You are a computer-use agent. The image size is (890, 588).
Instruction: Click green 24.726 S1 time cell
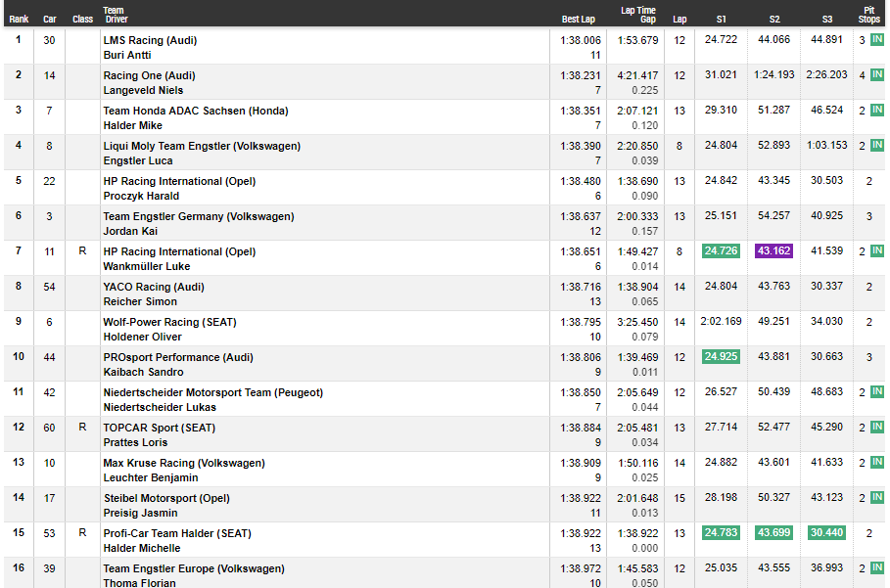point(721,250)
